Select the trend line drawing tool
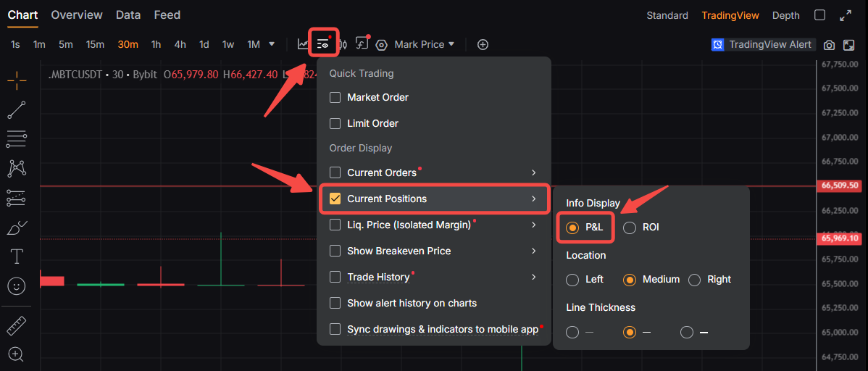 pyautogui.click(x=17, y=109)
